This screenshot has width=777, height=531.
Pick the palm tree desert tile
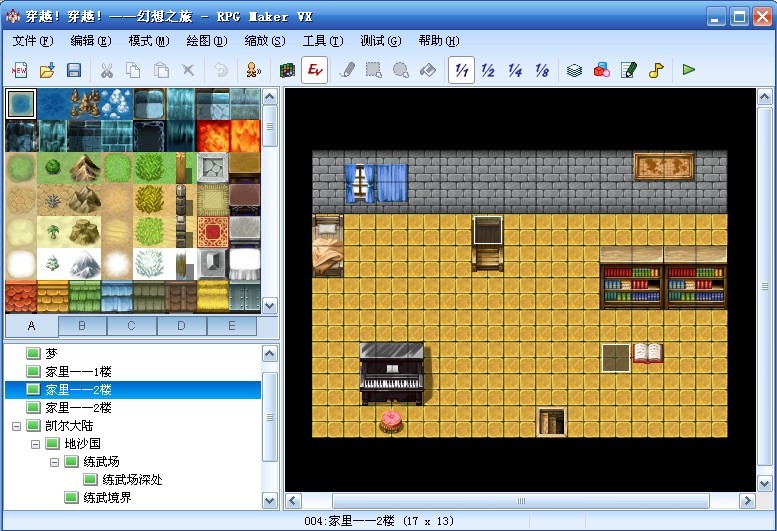coord(53,232)
